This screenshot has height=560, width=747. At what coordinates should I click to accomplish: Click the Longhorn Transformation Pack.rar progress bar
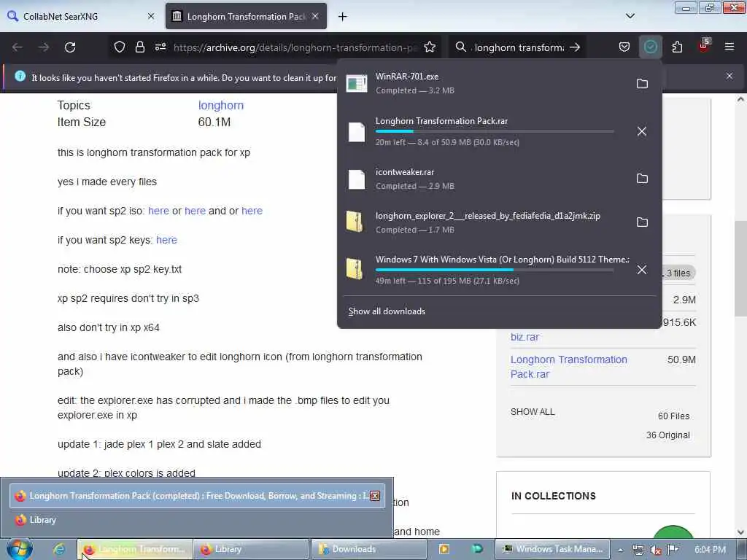tap(495, 131)
